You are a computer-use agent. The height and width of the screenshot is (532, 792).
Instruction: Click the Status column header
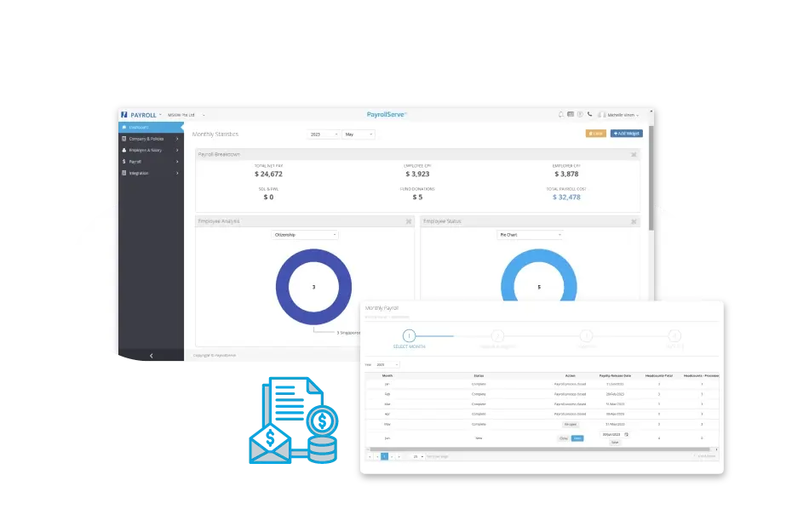pos(479,375)
